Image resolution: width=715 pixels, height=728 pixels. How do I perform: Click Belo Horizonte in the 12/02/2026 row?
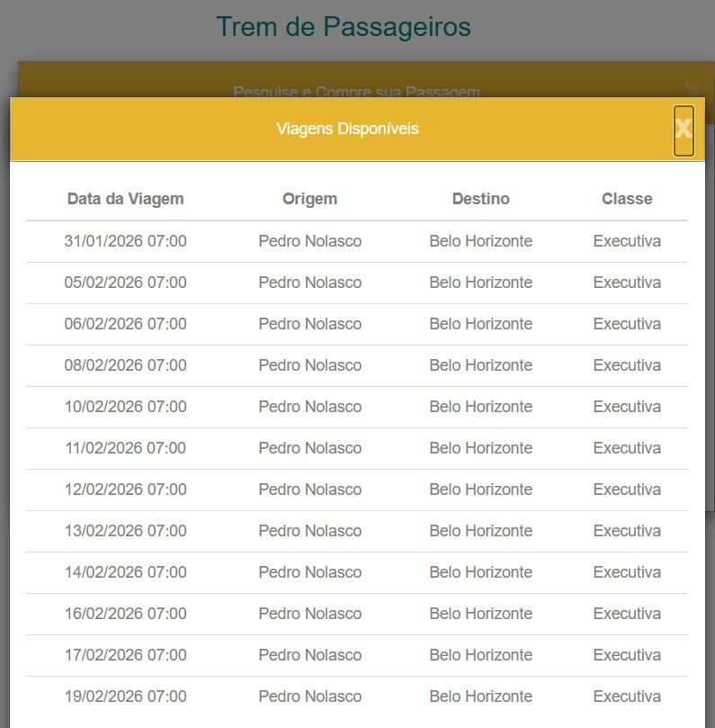click(480, 490)
